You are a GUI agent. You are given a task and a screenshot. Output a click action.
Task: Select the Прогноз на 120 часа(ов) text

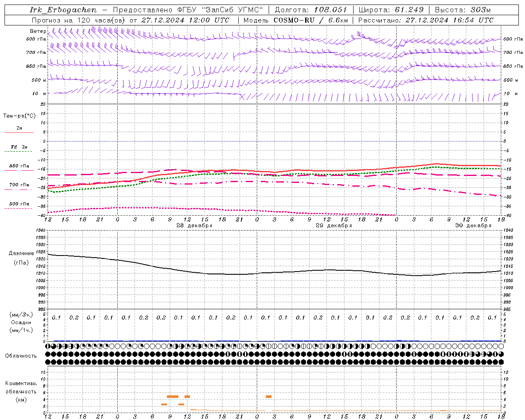79,20
